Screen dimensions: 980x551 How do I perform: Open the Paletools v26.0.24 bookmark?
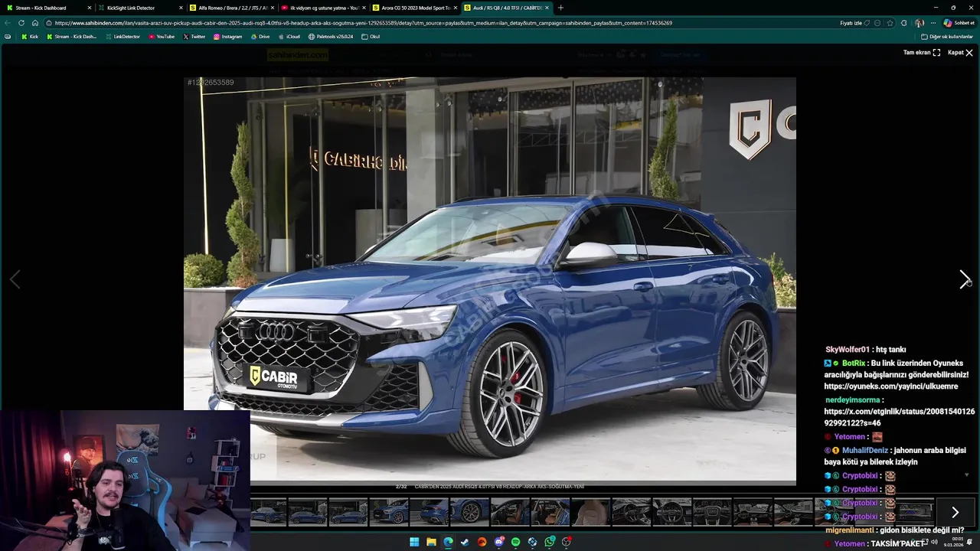pyautogui.click(x=331, y=37)
